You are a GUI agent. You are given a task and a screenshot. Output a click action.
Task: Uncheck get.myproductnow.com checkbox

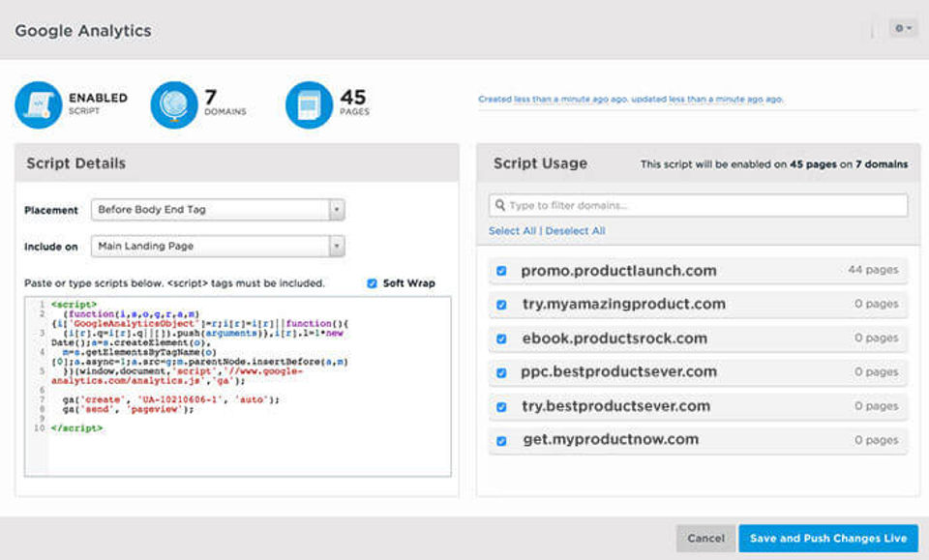tap(501, 441)
